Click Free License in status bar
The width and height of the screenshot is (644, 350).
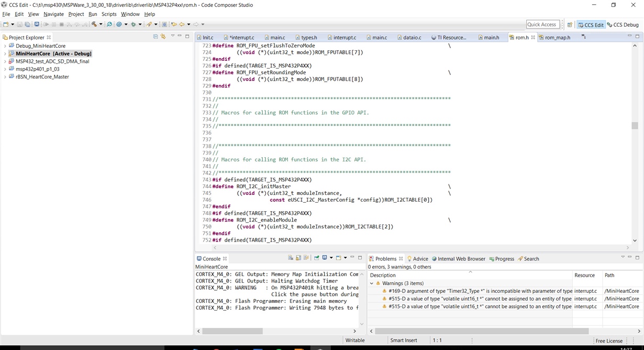click(609, 341)
